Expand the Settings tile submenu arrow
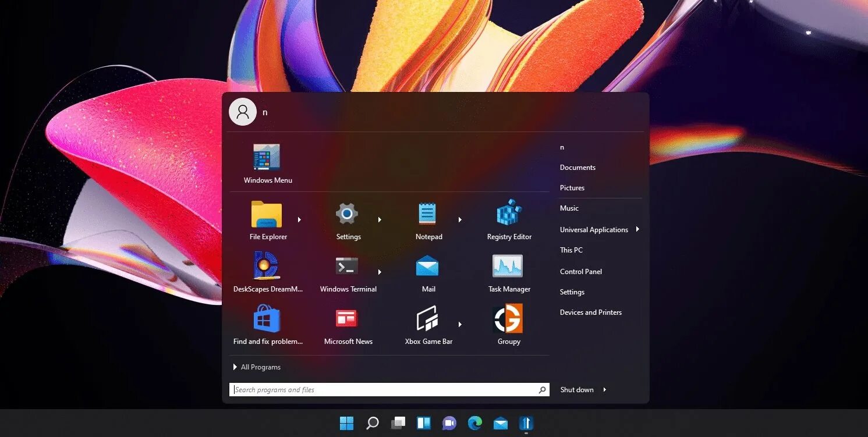This screenshot has width=868, height=437. pos(380,219)
